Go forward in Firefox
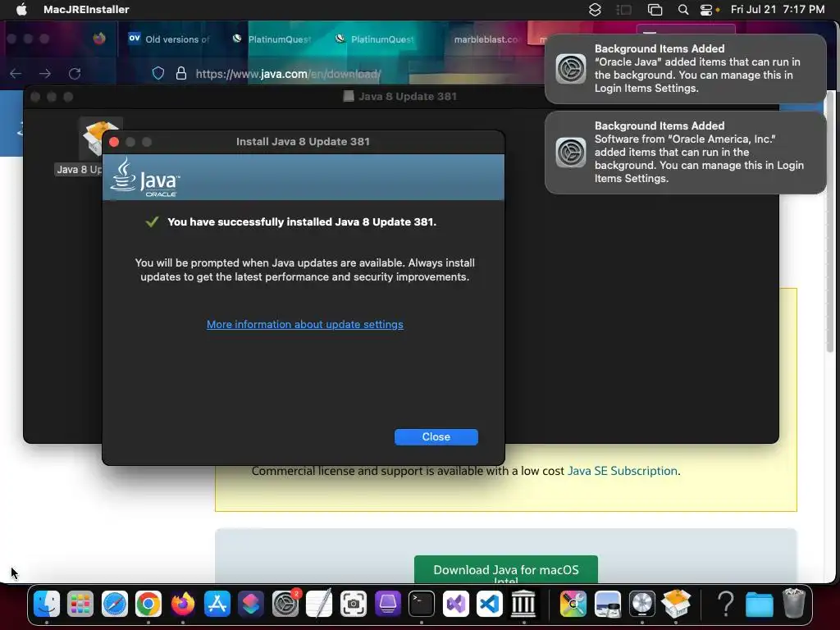This screenshot has height=630, width=840. click(x=45, y=73)
